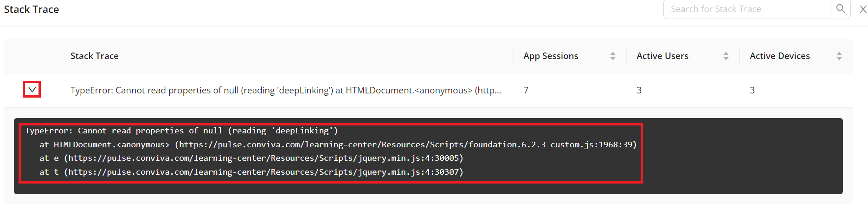Select the Active Devices column header

click(779, 56)
